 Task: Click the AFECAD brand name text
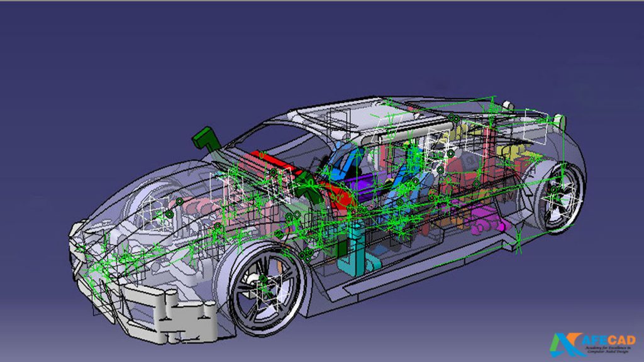point(607,338)
